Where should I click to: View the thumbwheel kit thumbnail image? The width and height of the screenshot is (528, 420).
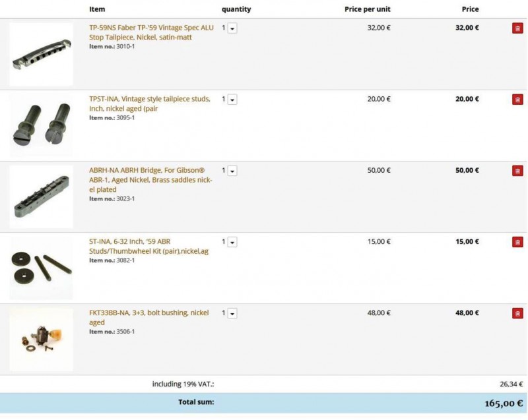[x=42, y=268]
